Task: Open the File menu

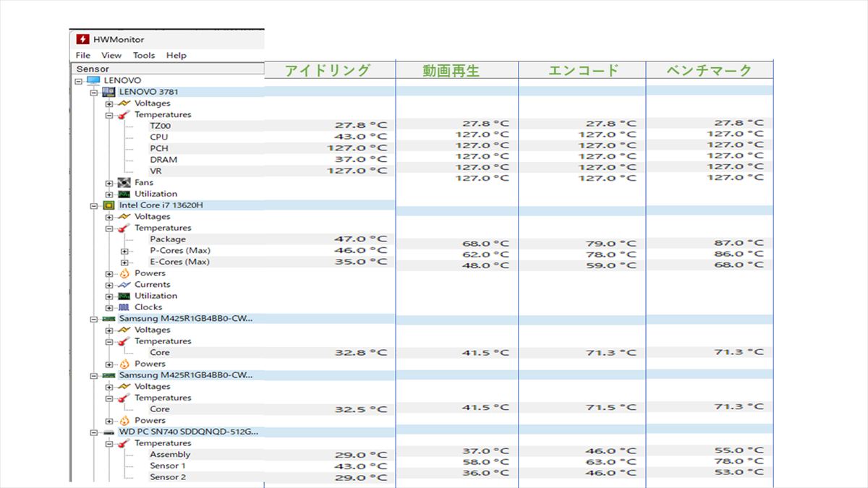Action: pos(82,55)
